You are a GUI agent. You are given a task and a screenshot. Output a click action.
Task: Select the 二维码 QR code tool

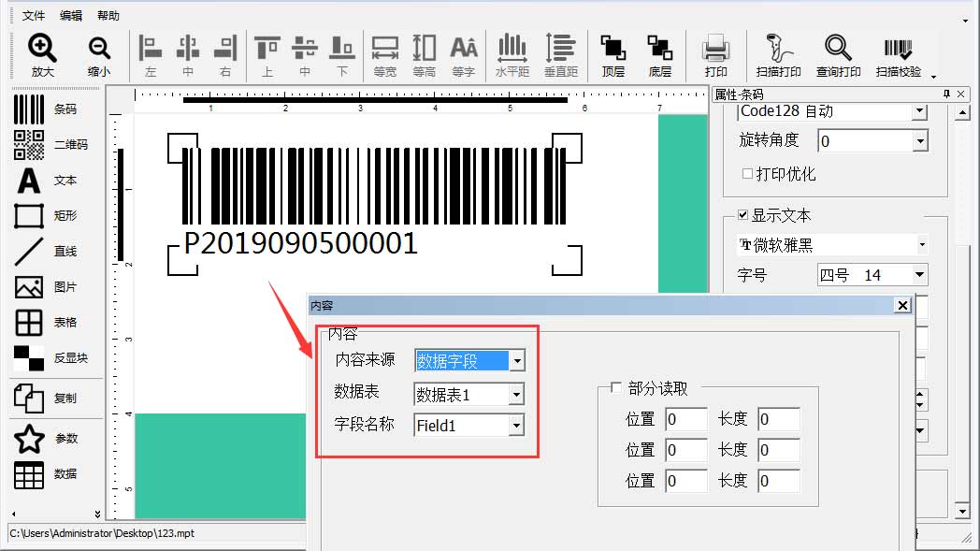(29, 145)
